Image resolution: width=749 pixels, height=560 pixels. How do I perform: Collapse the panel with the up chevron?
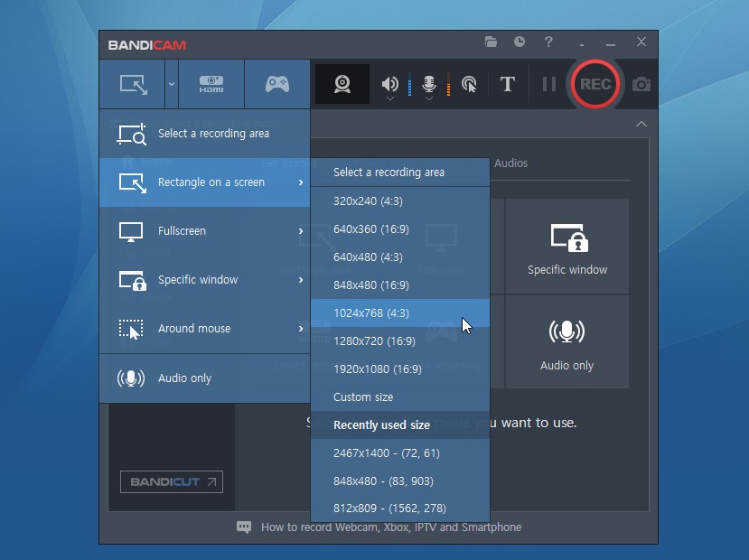pos(641,124)
